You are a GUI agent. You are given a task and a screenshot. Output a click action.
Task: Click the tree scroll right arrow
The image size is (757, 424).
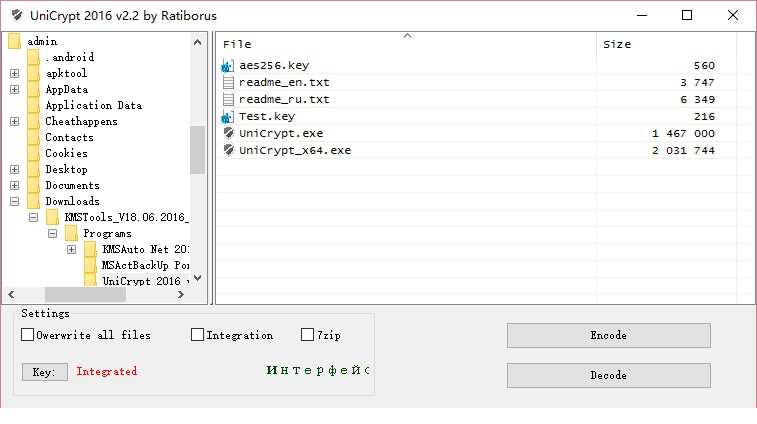181,294
